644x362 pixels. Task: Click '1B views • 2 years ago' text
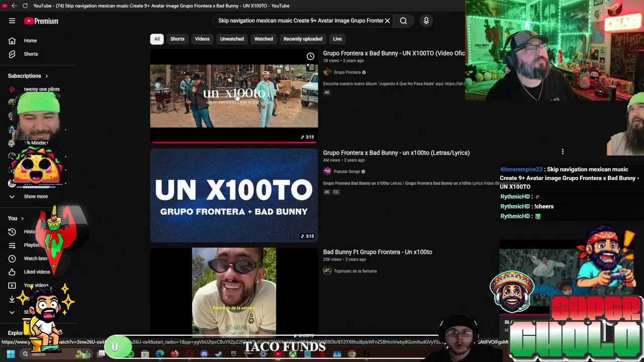[343, 61]
